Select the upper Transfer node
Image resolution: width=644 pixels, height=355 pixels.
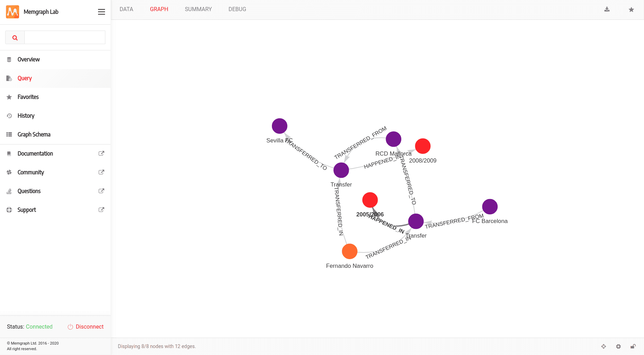pos(341,170)
